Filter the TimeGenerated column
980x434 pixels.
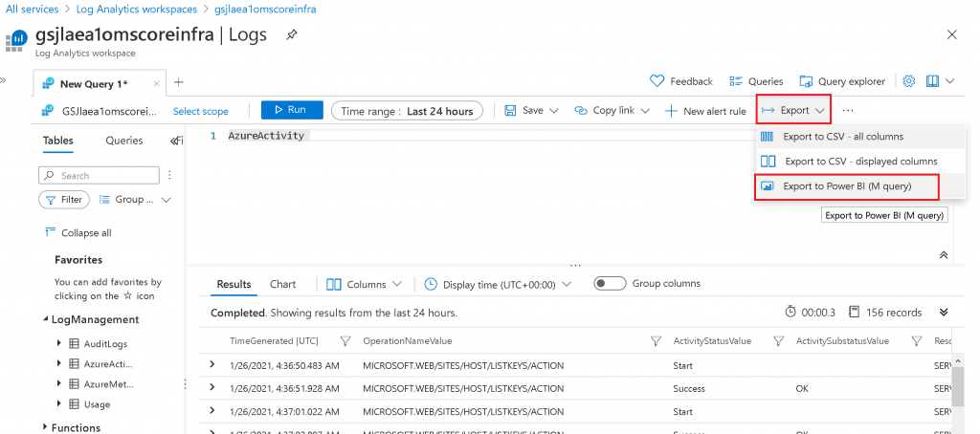point(344,341)
